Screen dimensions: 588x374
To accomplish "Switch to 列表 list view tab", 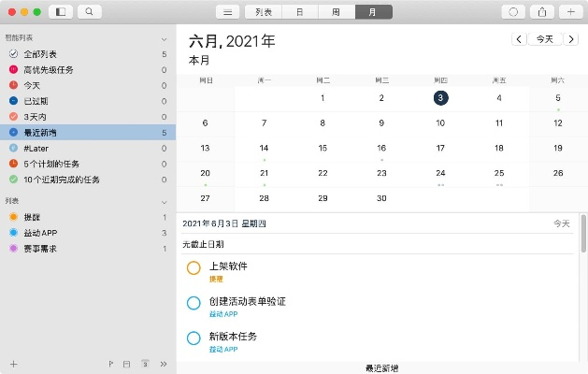I will (x=264, y=12).
